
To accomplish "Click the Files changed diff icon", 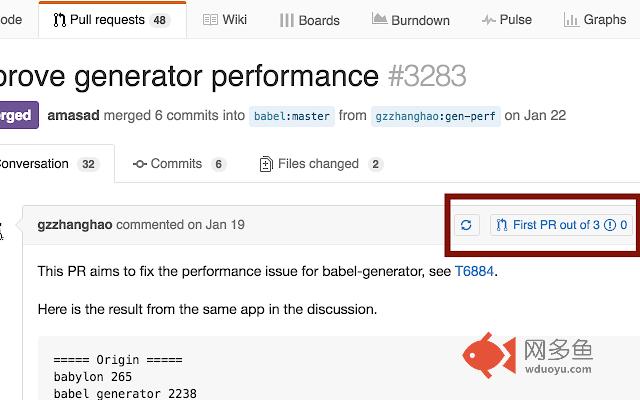I will point(265,164).
